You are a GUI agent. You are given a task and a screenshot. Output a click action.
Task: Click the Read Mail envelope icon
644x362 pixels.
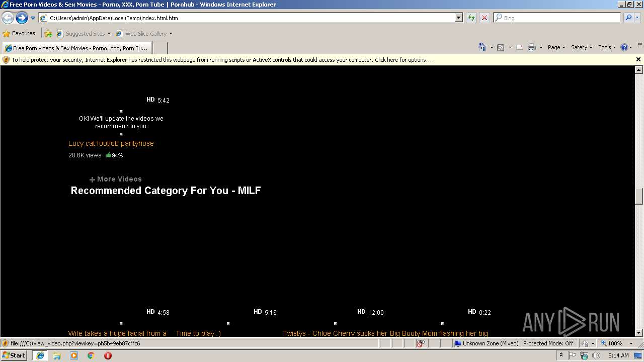click(520, 47)
